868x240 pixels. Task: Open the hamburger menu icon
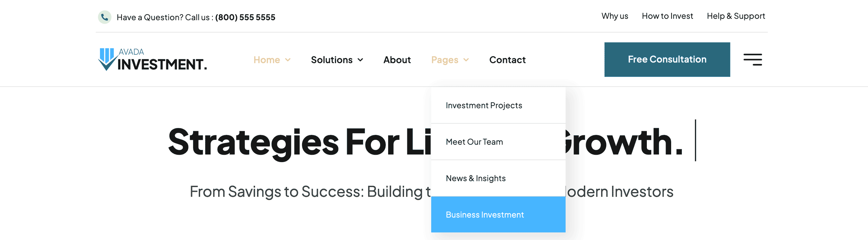click(753, 59)
